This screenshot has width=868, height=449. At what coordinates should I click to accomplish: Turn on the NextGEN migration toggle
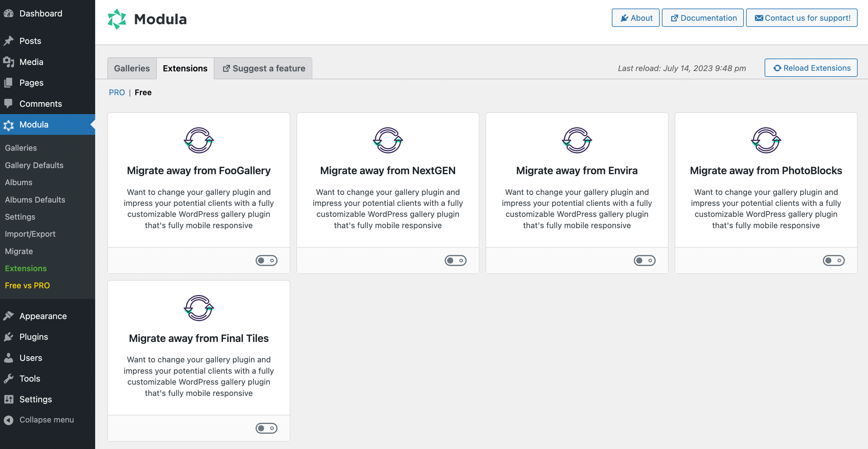click(x=455, y=260)
